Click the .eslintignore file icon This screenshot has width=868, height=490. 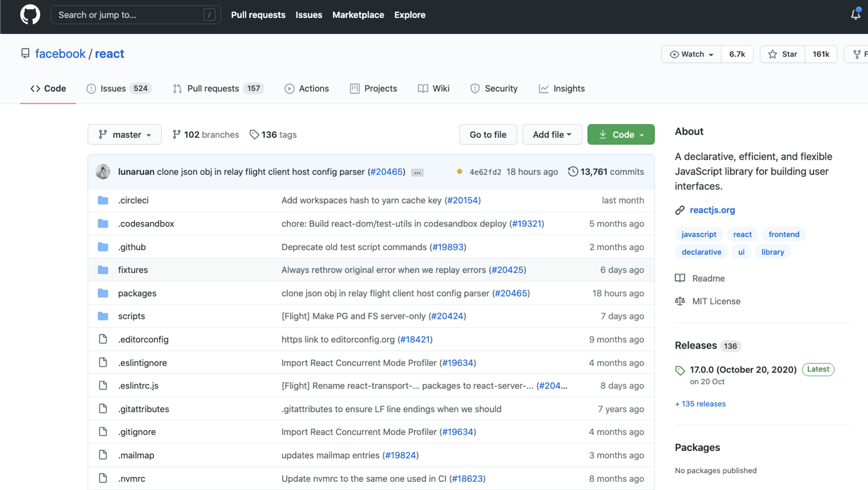coord(103,362)
